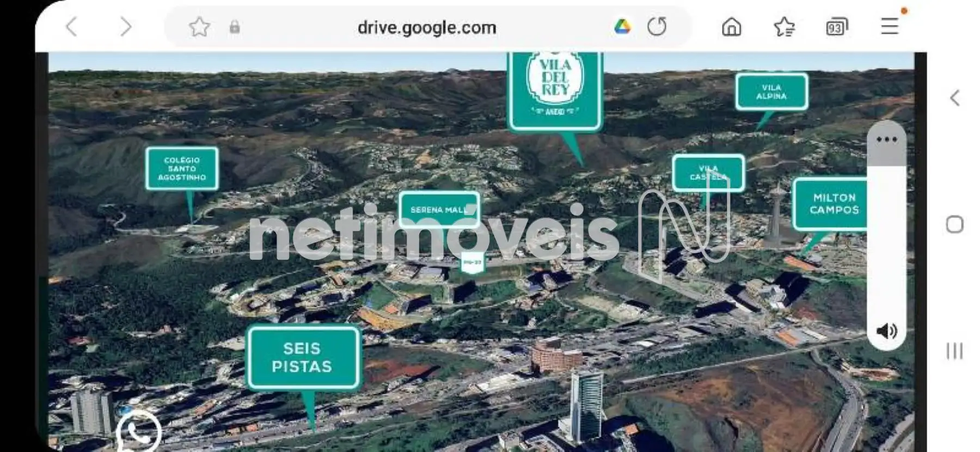Select the Vila del Rey map marker
The height and width of the screenshot is (452, 980).
click(555, 91)
